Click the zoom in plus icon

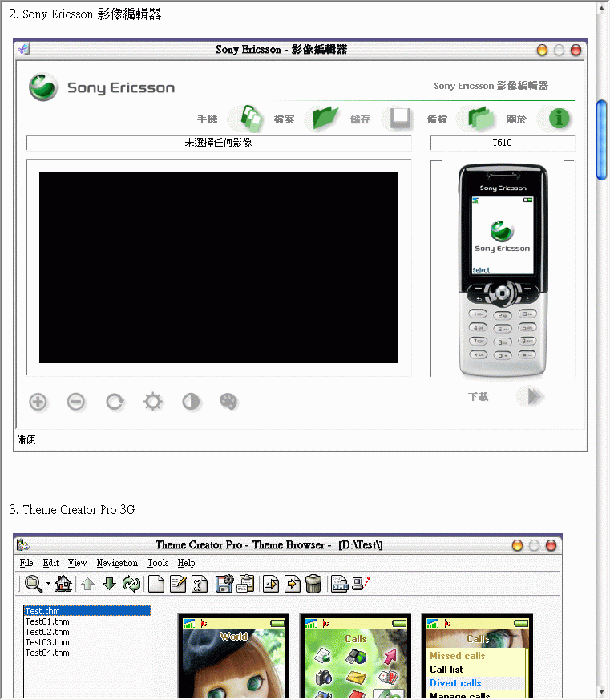38,402
